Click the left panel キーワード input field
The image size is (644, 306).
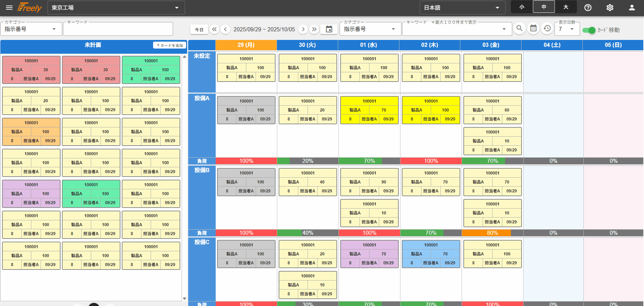coord(118,30)
